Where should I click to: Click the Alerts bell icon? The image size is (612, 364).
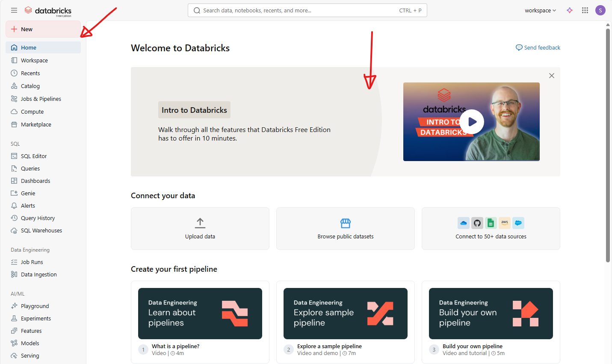(14, 205)
